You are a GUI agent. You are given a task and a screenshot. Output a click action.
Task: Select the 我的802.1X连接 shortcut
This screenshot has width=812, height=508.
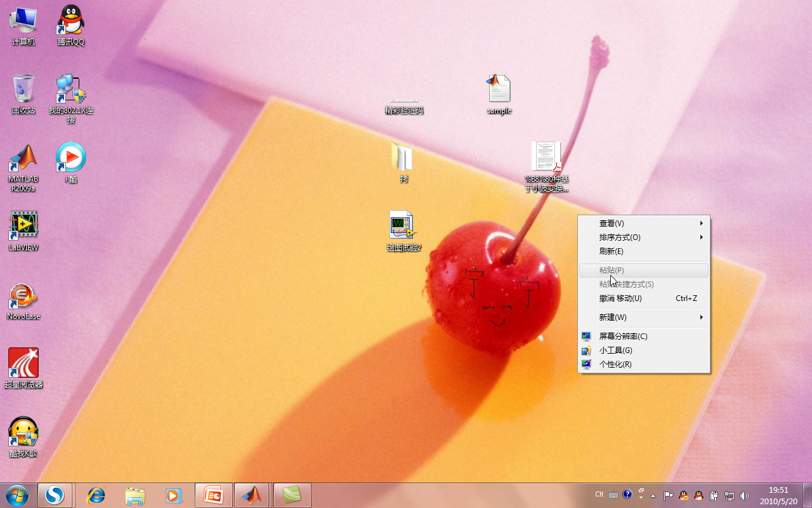[71, 98]
